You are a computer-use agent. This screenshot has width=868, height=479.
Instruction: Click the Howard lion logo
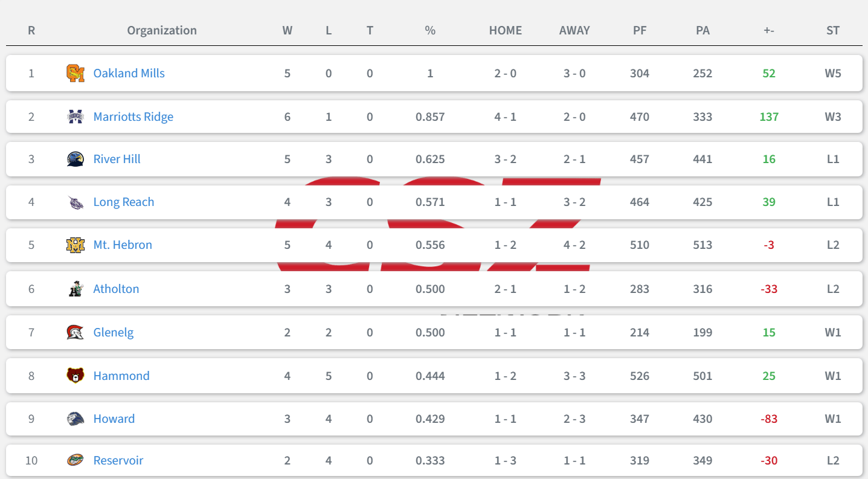coord(76,419)
